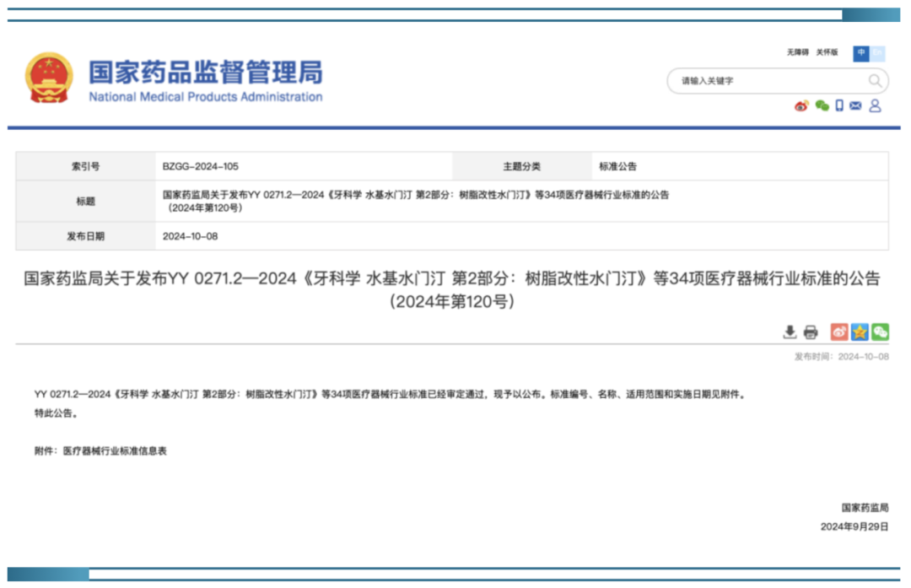This screenshot has height=588, width=911.
Task: Switch language to 中 (Chinese)
Action: 861,53
